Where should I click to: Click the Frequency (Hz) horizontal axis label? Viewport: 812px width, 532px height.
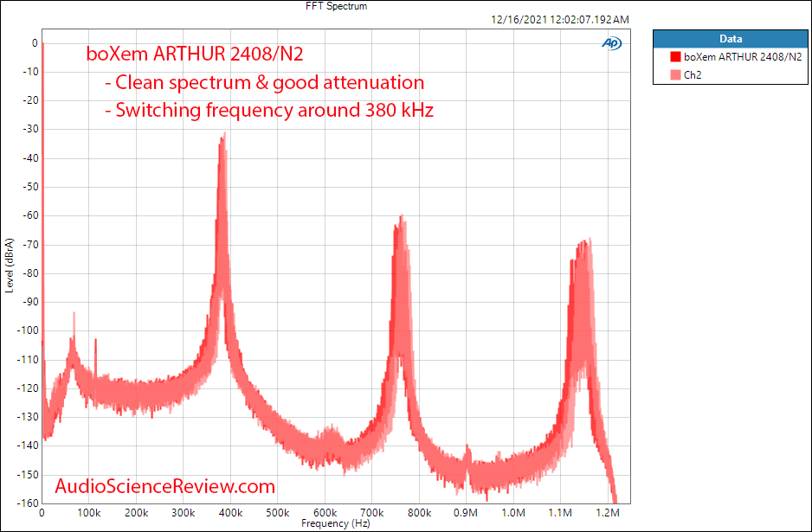click(336, 523)
